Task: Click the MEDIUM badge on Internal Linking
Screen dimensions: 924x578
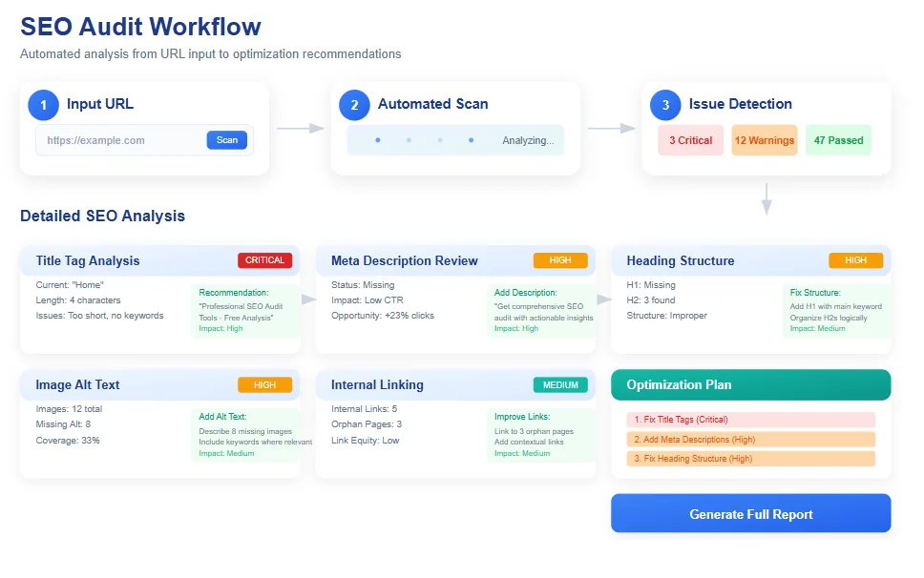Action: (560, 384)
